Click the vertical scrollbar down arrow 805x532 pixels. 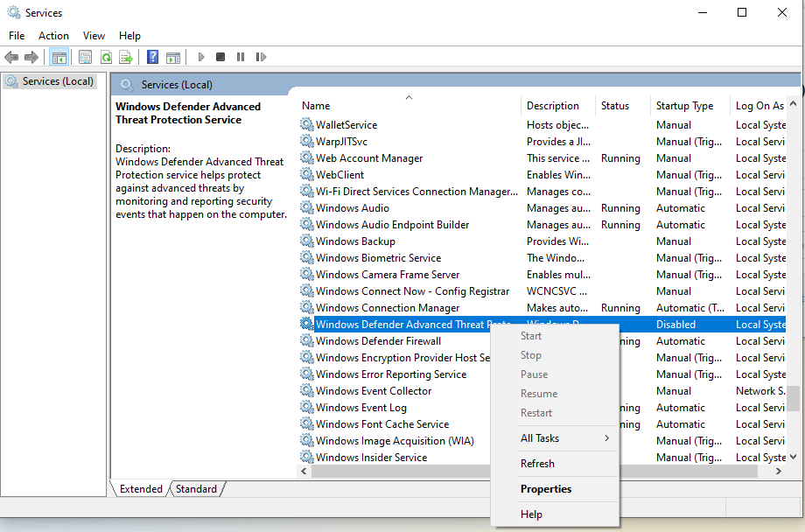click(794, 457)
